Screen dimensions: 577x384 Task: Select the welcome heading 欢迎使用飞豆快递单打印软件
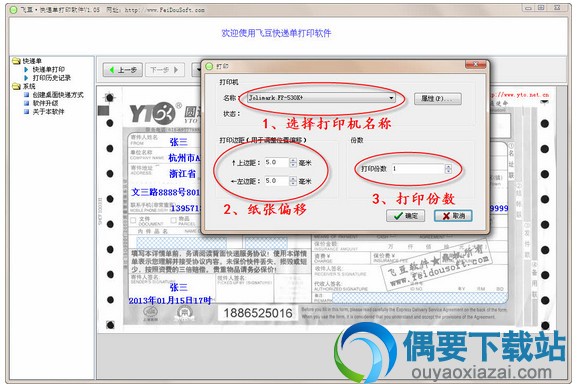pos(276,33)
